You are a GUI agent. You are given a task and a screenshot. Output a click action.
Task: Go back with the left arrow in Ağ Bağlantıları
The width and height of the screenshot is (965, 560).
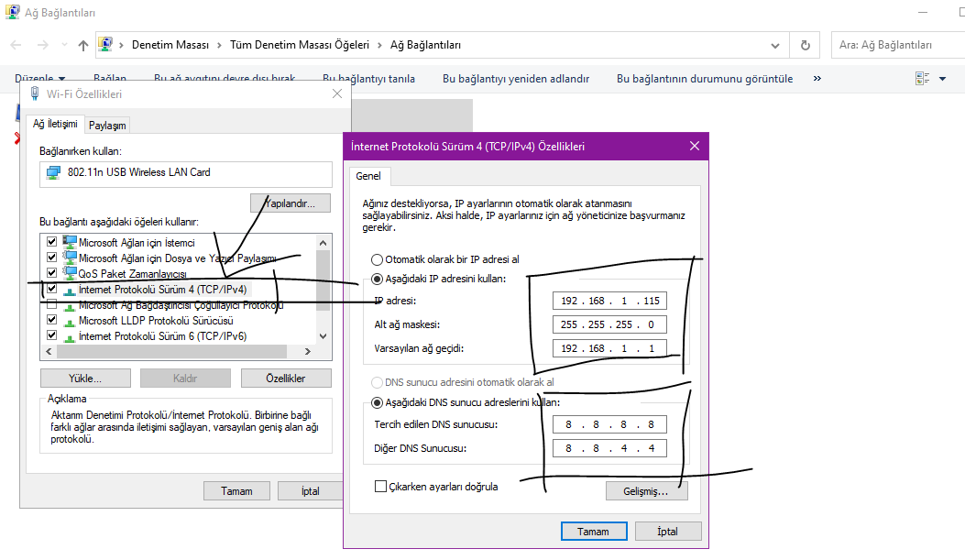pyautogui.click(x=16, y=45)
